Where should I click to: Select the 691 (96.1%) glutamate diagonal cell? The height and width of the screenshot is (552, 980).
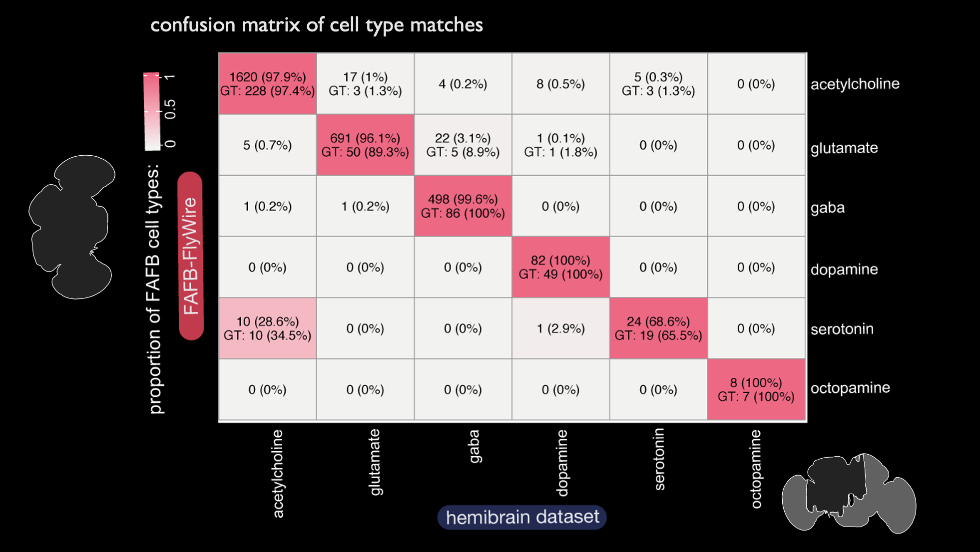365,145
